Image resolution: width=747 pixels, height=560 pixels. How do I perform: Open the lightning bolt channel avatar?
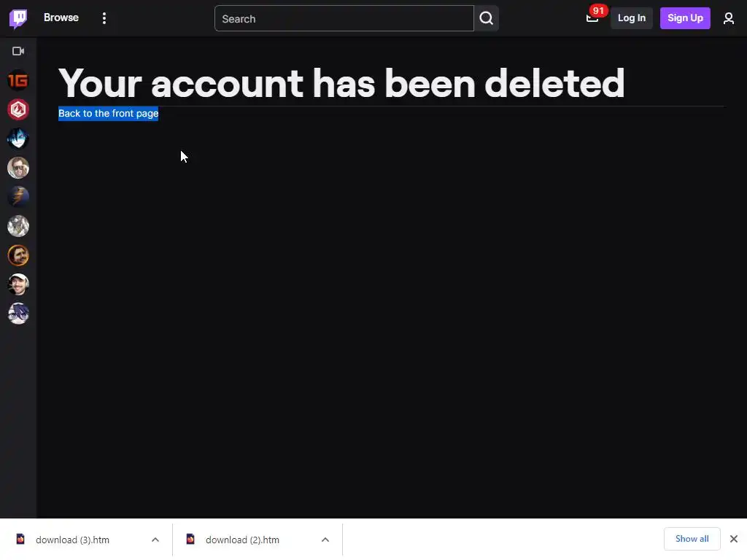(x=18, y=197)
